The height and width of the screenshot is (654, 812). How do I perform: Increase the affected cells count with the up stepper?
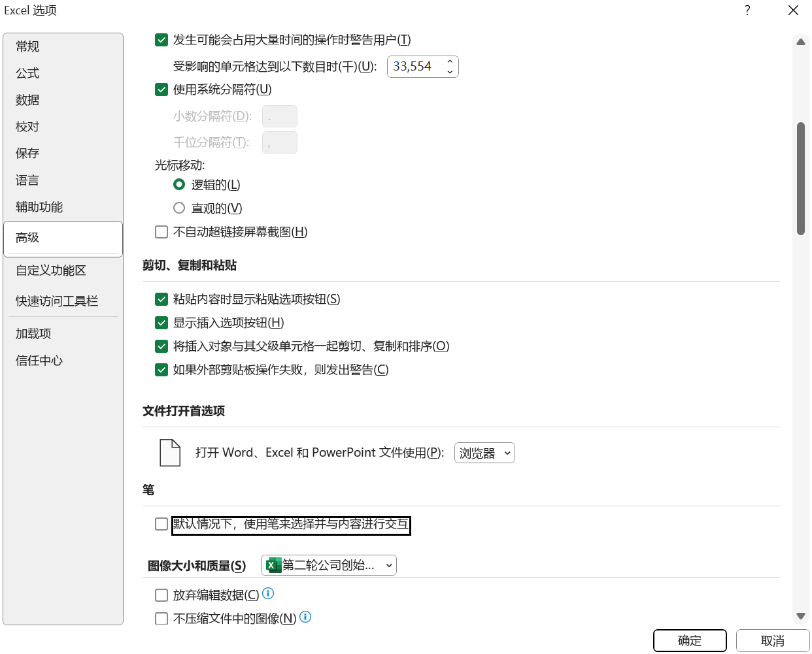click(x=450, y=62)
